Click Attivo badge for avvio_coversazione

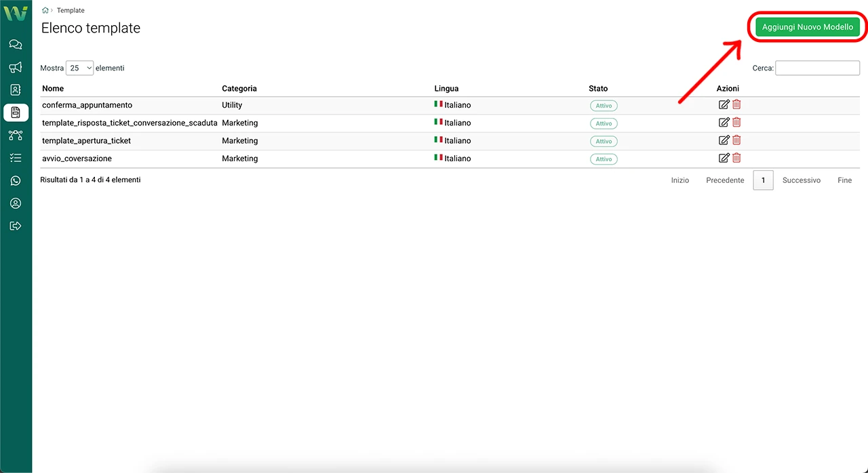pos(604,159)
